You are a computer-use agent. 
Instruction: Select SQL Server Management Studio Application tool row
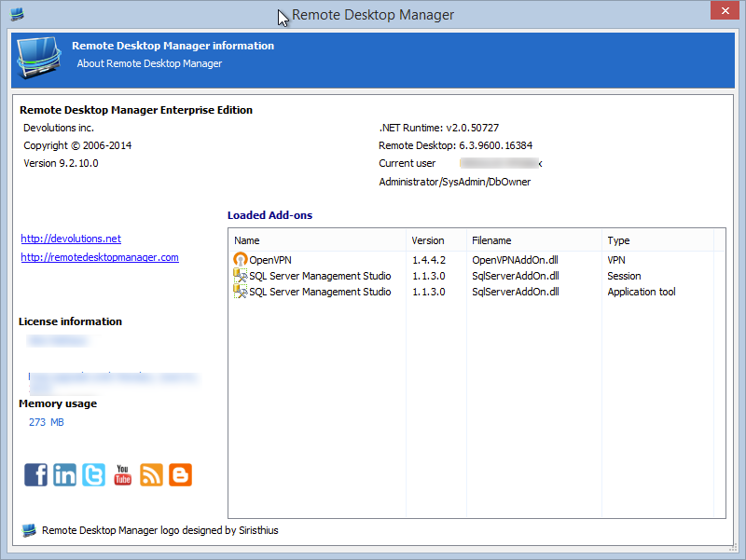click(x=477, y=292)
